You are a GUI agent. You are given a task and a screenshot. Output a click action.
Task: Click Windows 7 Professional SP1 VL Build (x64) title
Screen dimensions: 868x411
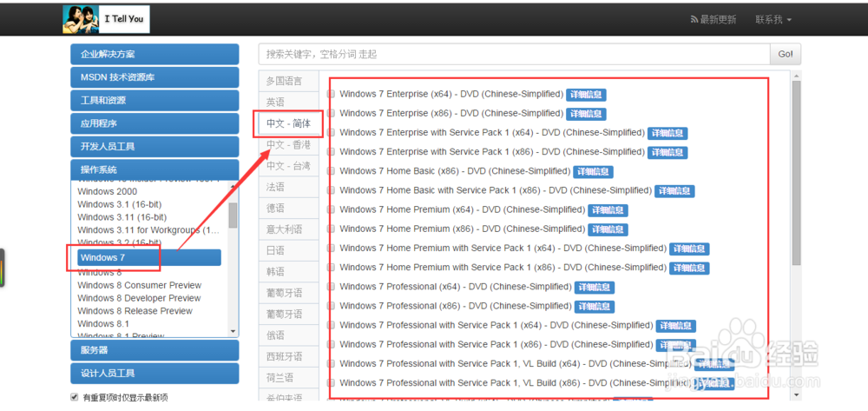tap(515, 363)
